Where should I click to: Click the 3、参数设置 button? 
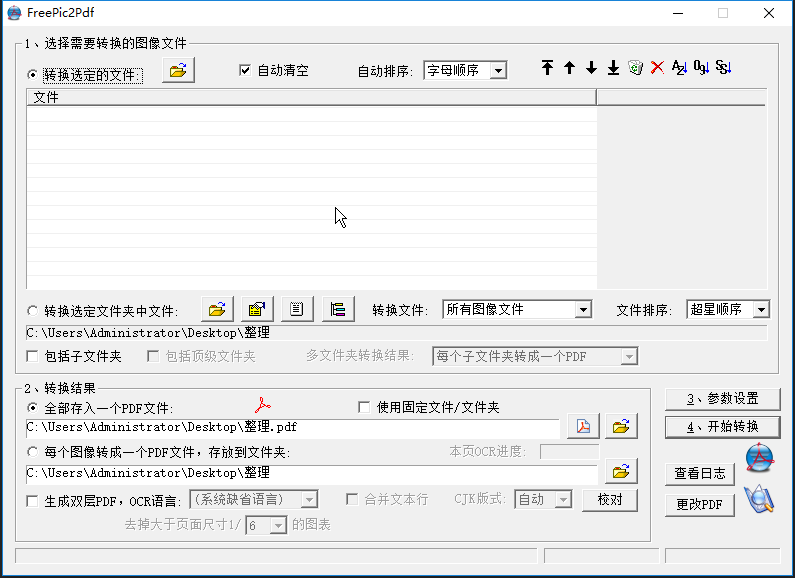coord(722,399)
